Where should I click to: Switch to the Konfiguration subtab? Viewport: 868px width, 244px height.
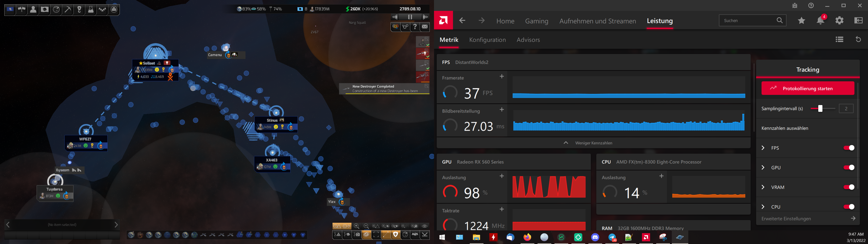[487, 40]
